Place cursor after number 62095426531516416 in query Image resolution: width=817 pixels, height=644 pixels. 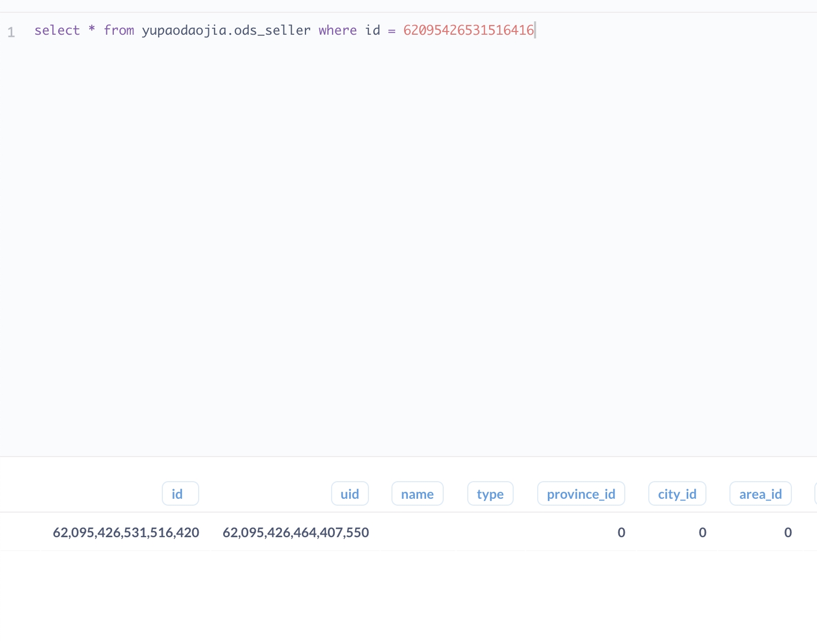[535, 30]
